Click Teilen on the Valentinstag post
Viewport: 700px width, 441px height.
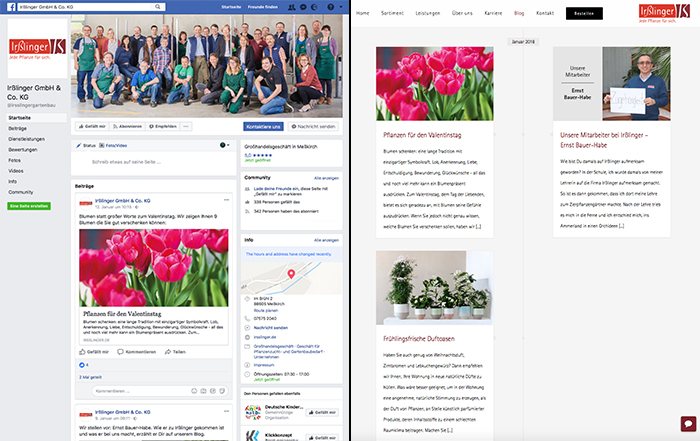[x=175, y=352]
